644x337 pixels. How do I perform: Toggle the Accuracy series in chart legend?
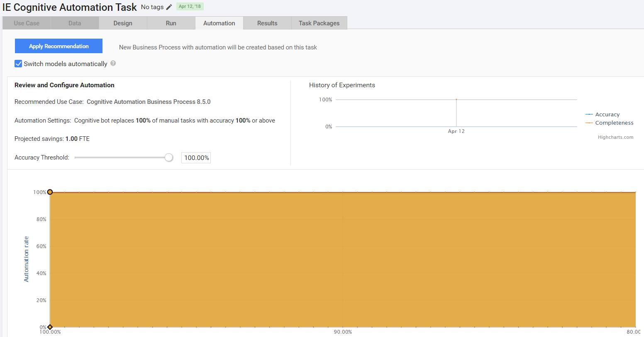click(x=603, y=114)
